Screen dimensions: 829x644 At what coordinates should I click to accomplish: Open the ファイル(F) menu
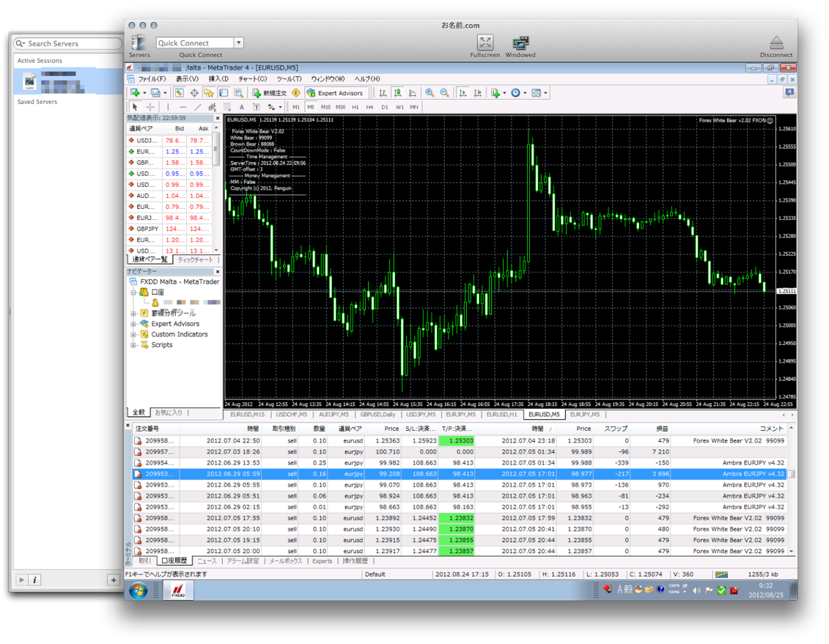(152, 78)
